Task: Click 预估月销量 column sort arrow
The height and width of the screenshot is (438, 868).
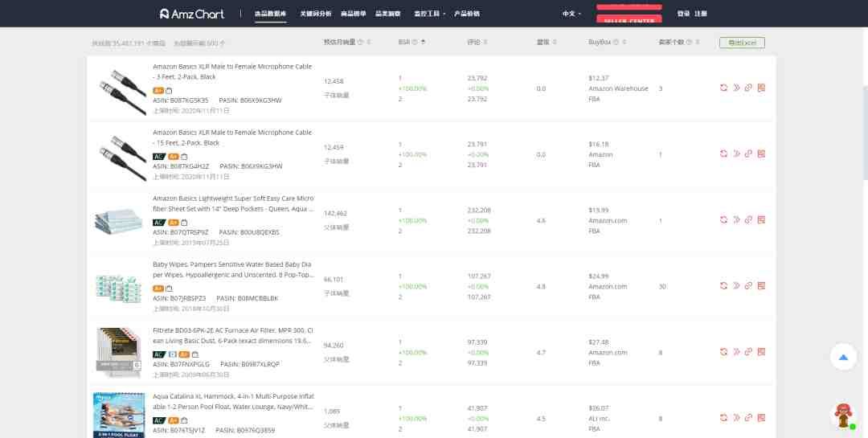Action: [x=369, y=42]
